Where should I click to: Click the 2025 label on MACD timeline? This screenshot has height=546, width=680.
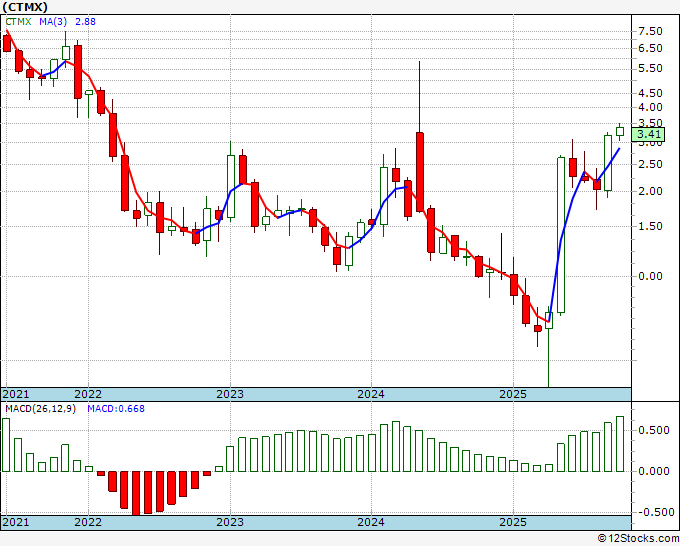click(x=513, y=522)
